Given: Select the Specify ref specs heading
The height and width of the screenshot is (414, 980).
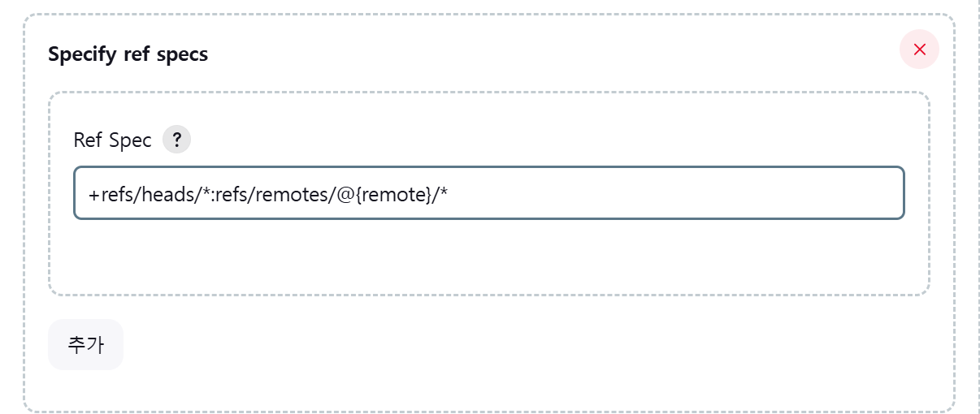Looking at the screenshot, I should pos(128,54).
